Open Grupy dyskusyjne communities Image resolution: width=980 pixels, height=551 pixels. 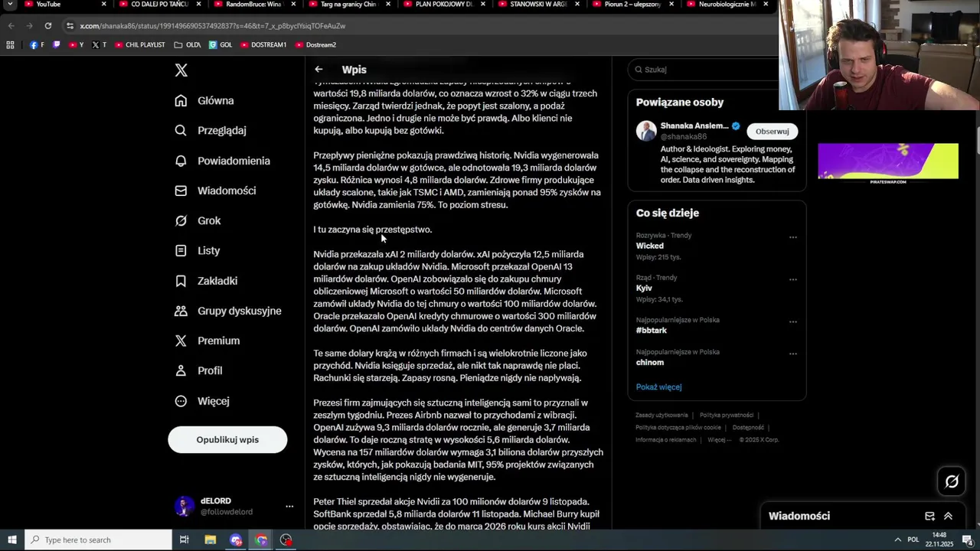228,311
